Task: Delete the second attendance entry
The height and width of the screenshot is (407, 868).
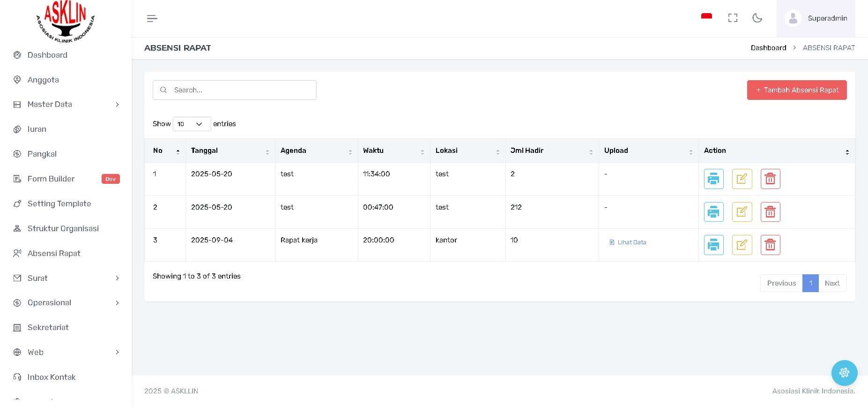Action: [770, 212]
